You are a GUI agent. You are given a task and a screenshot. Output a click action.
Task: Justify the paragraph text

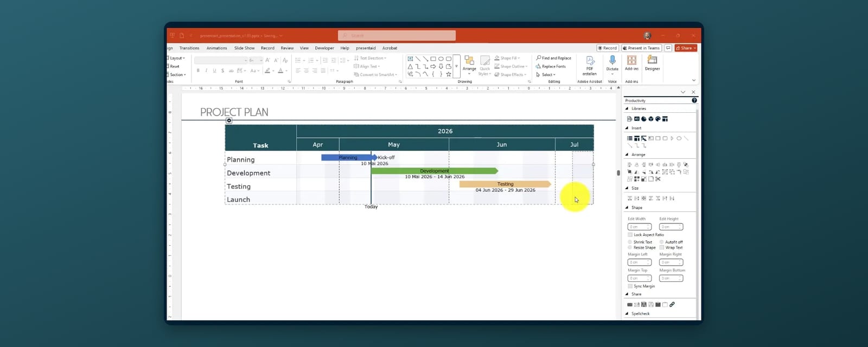point(323,70)
